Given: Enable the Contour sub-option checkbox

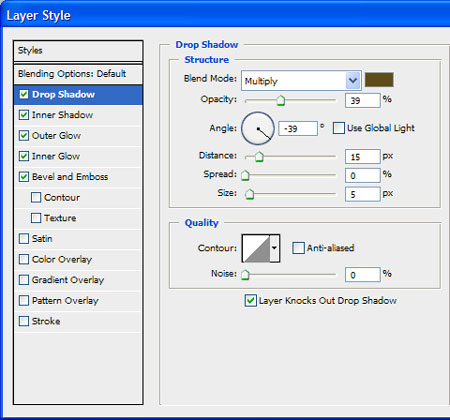Looking at the screenshot, I should click(36, 197).
